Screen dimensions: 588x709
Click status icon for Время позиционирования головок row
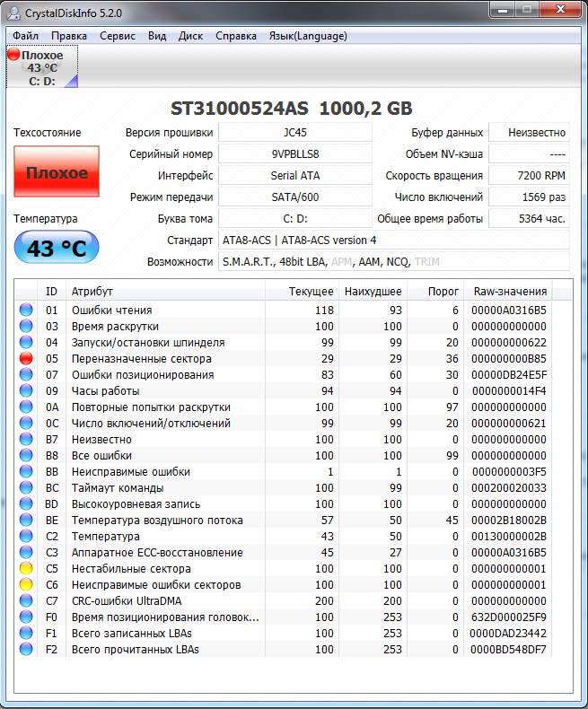[x=26, y=617]
